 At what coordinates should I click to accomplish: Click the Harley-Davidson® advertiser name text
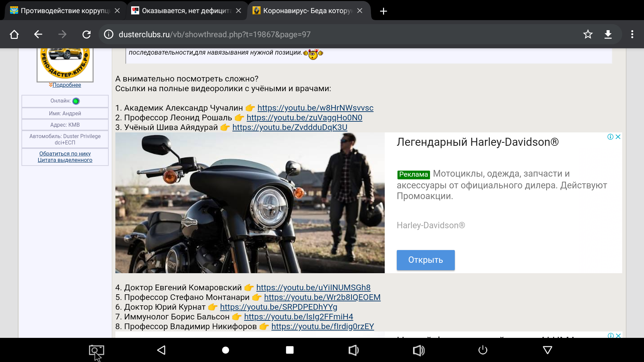[431, 225]
